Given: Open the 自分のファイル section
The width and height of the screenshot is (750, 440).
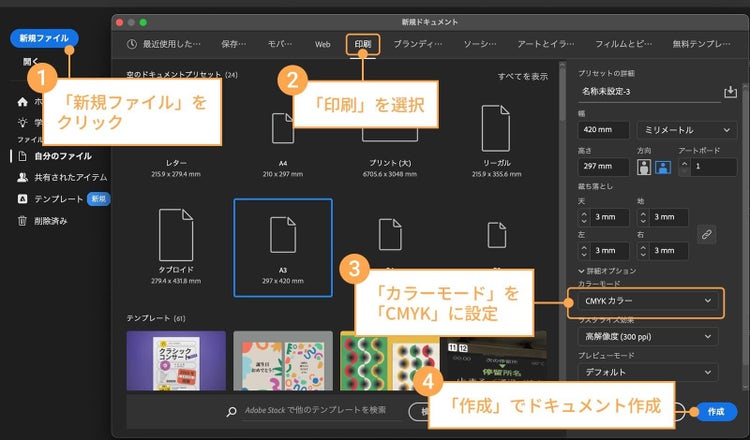Looking at the screenshot, I should click(63, 156).
